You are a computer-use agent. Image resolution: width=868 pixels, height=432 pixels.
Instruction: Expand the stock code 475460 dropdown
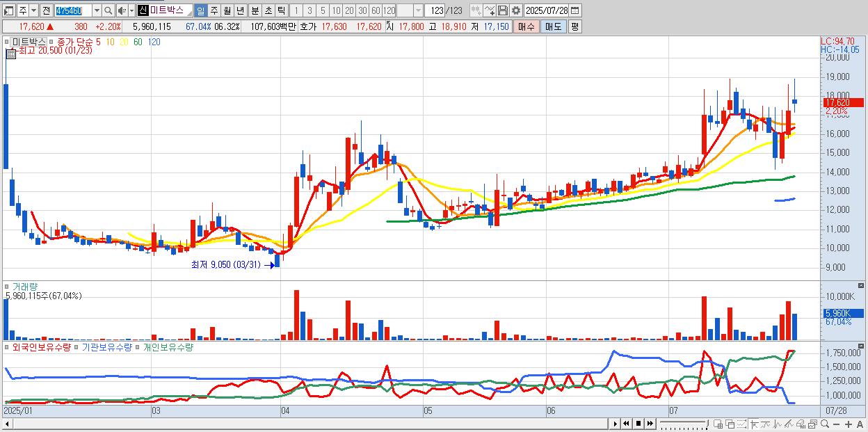[97, 10]
